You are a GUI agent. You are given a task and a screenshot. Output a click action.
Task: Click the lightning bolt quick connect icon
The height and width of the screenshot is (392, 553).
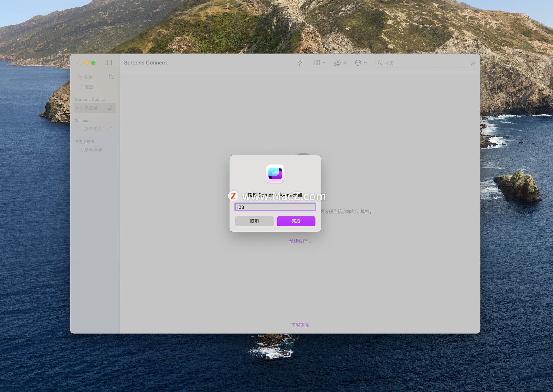(x=300, y=62)
